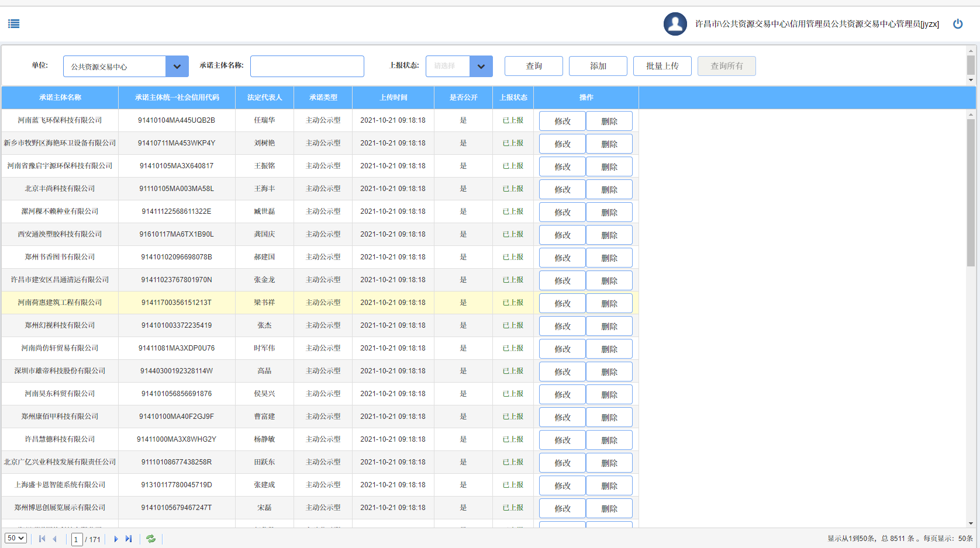Click the 查询所有 button
The width and height of the screenshot is (980, 548).
coord(727,66)
